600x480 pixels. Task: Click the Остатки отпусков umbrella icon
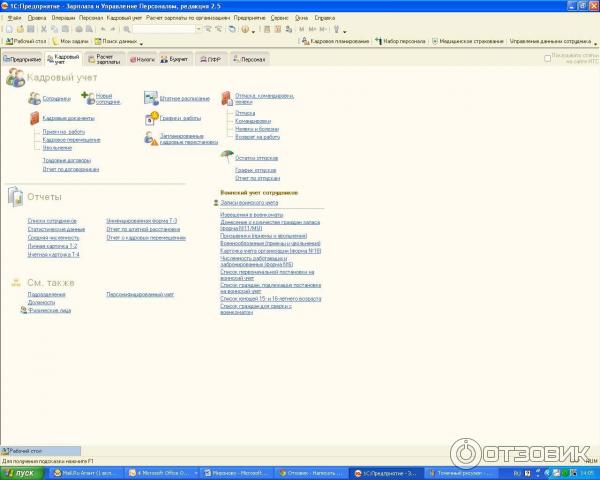click(x=227, y=155)
